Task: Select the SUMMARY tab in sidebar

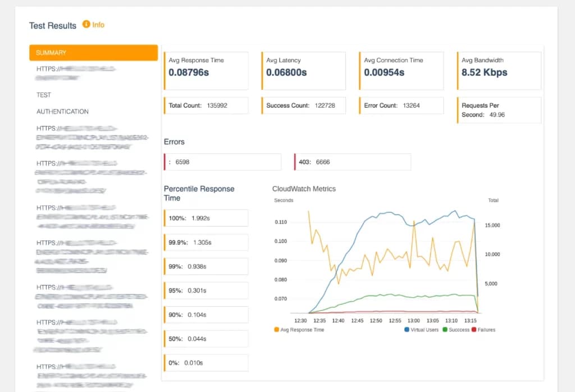Action: point(93,53)
